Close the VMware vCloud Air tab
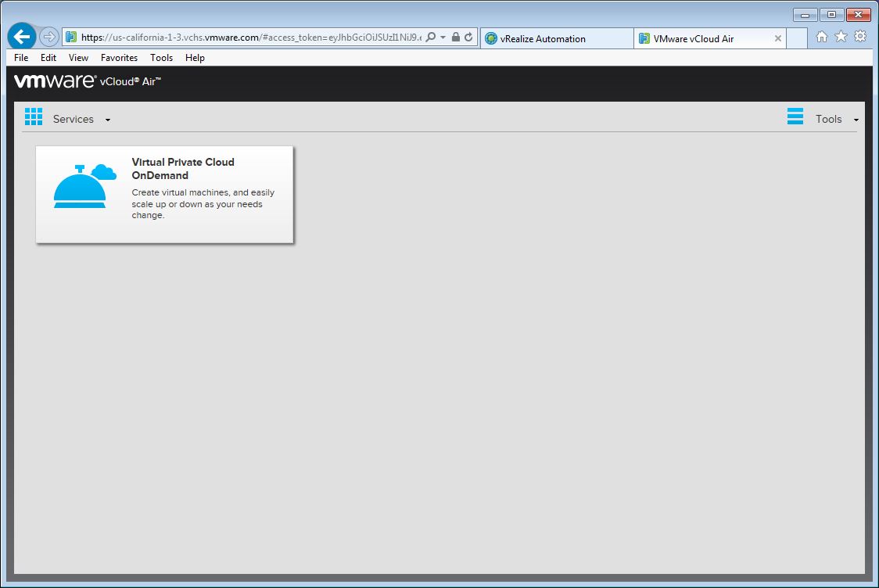This screenshot has width=879, height=588. point(778,38)
